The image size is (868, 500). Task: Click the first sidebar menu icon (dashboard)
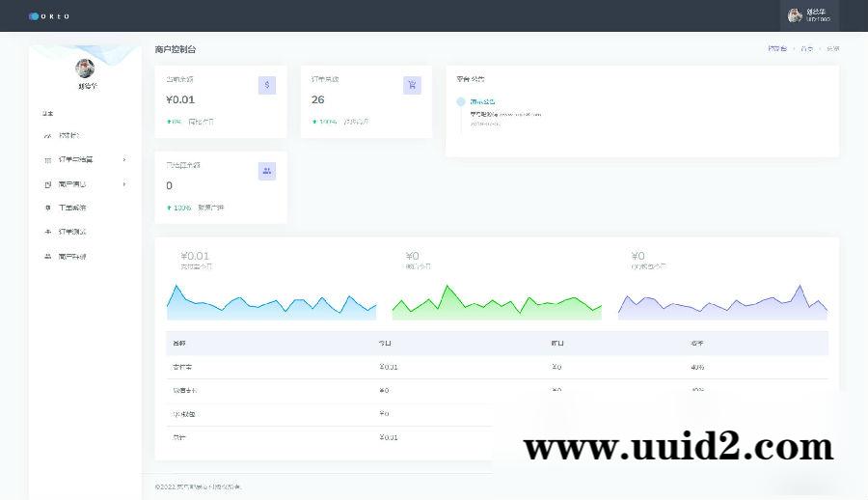coord(48,135)
